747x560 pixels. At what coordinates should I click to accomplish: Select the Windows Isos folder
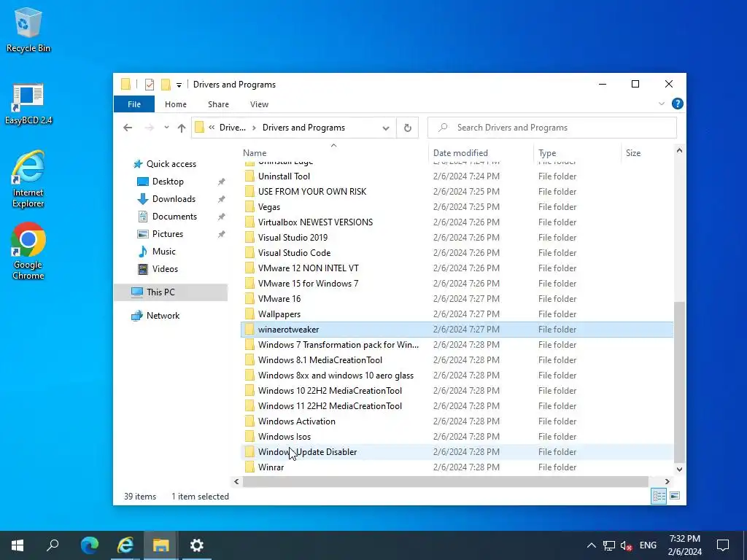[457, 437]
